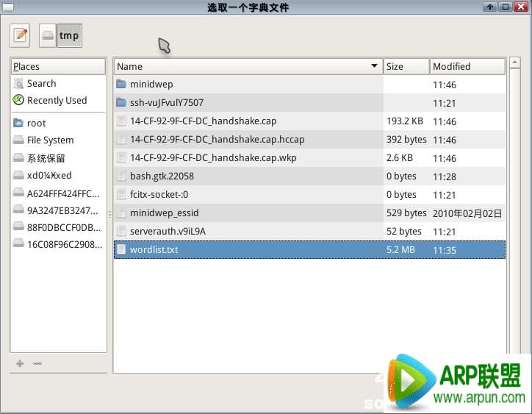Click the window menu icon in title bar
The height and width of the screenshot is (414, 532).
point(7,7)
